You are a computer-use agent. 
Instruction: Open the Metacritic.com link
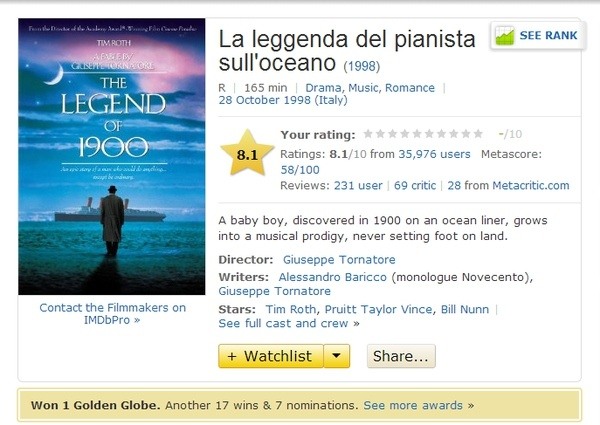[531, 186]
